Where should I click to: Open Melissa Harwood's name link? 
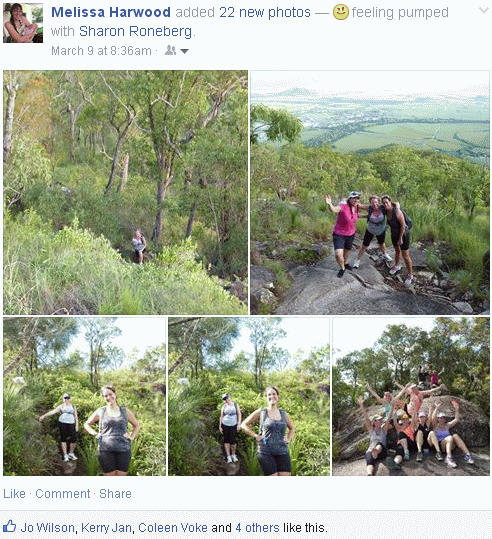click(111, 12)
